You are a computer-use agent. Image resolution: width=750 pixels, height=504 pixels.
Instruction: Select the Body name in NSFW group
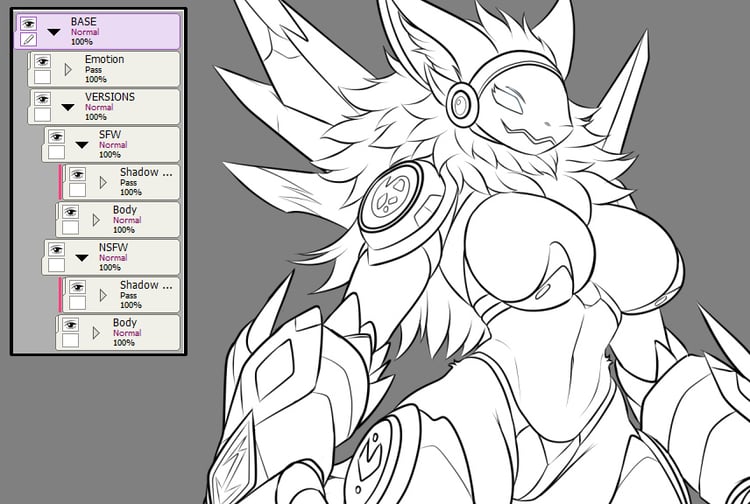coord(125,322)
